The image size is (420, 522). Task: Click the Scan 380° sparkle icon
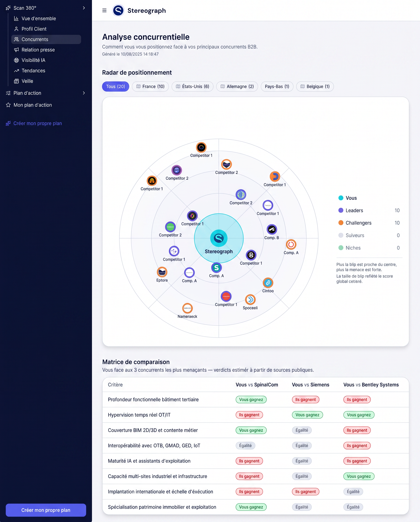(x=8, y=8)
